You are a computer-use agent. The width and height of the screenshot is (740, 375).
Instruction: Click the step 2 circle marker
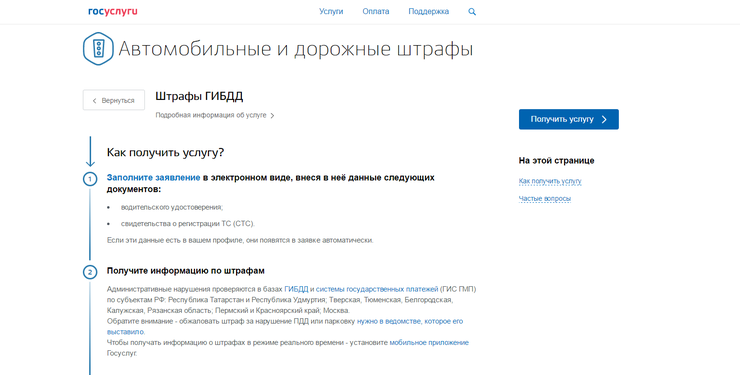pyautogui.click(x=90, y=272)
